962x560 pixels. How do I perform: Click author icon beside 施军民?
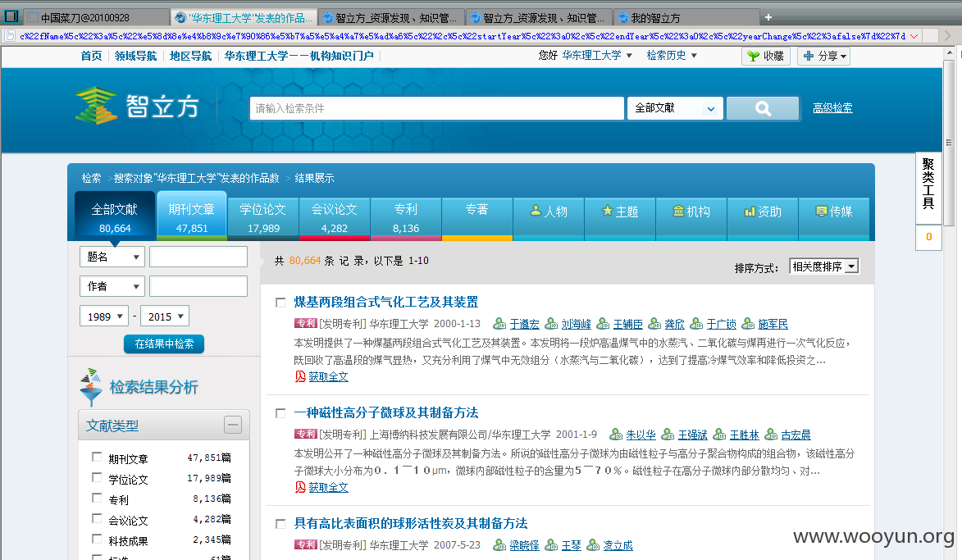pos(748,324)
